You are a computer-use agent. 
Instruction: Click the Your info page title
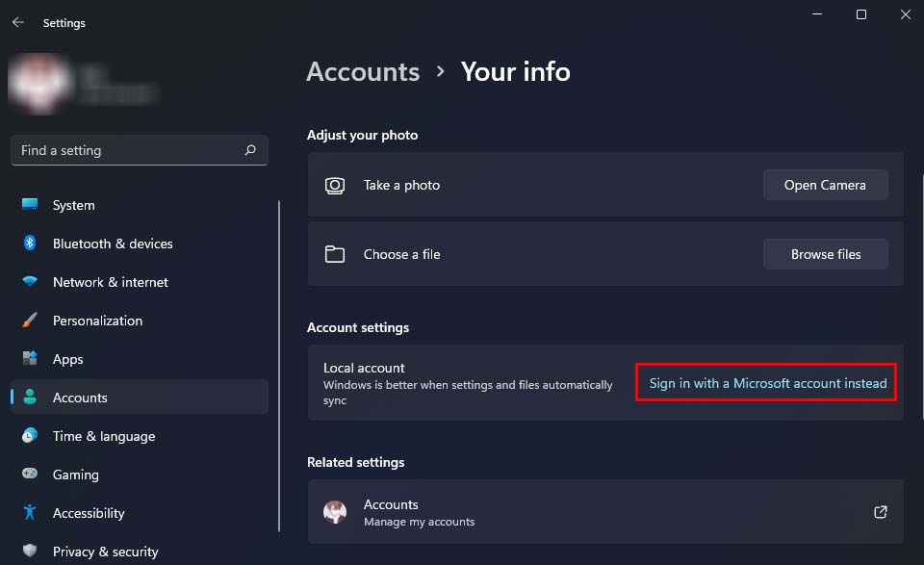point(515,72)
